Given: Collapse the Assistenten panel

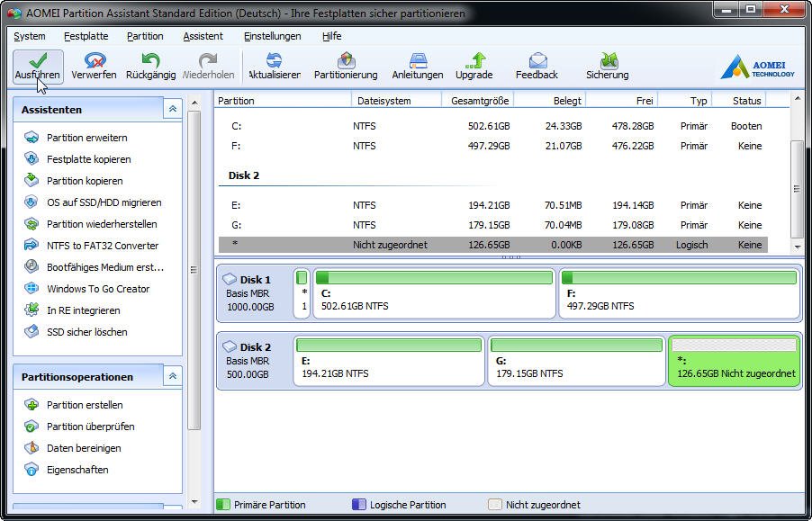Looking at the screenshot, I should click(173, 109).
